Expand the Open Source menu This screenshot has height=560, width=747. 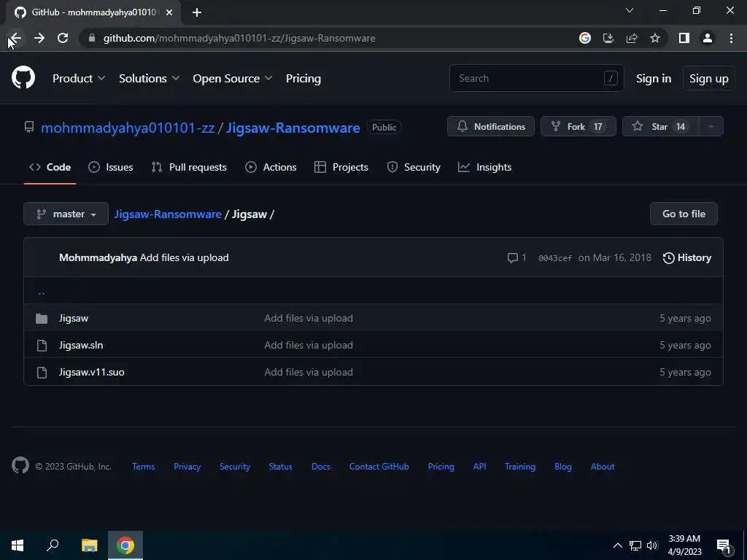coord(233,79)
